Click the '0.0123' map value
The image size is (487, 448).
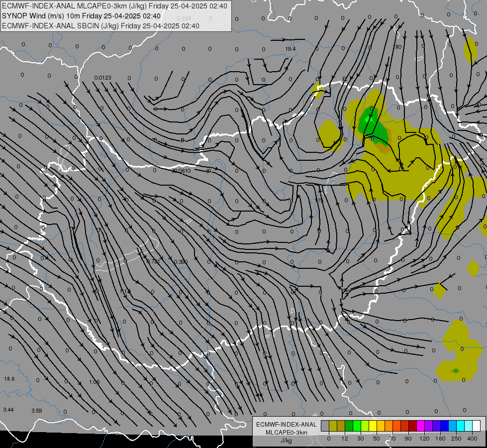pos(102,78)
